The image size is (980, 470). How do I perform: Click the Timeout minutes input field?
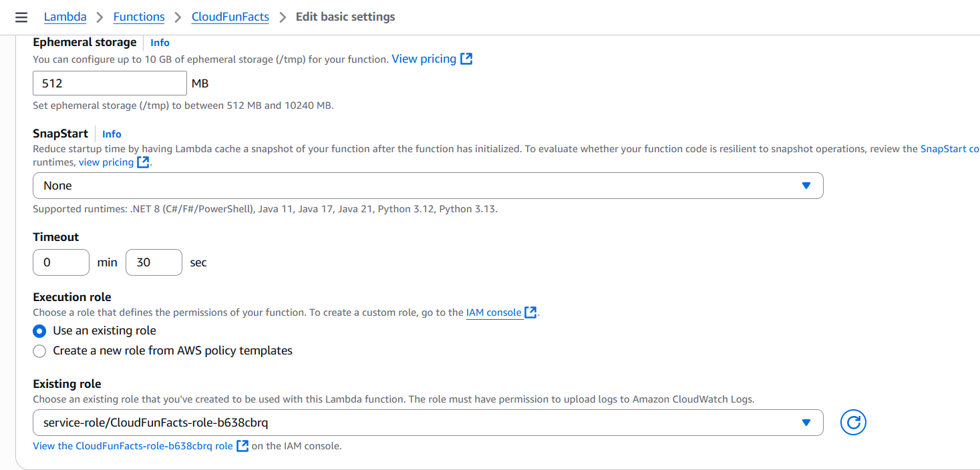click(61, 262)
